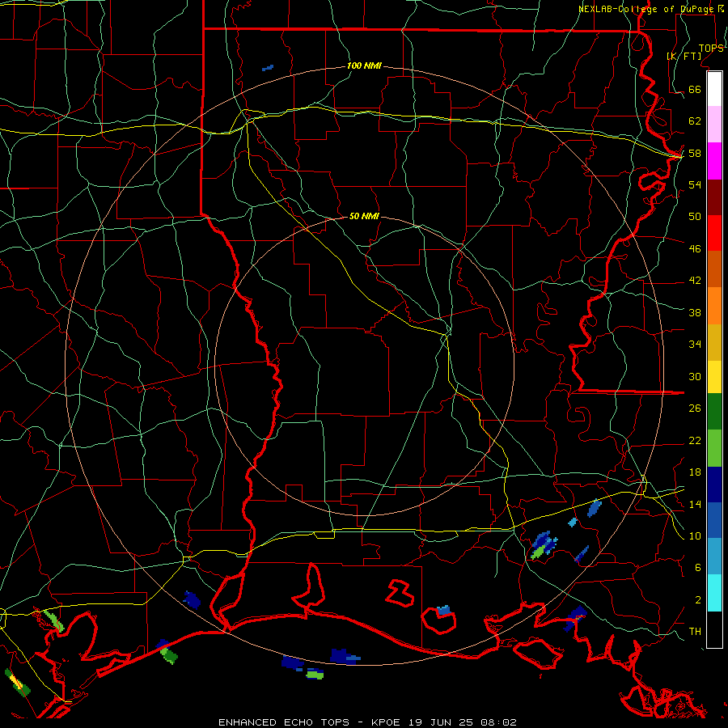Click the NEXLAB-College of DuPage label
Image resolution: width=728 pixels, height=728 pixels.
pyautogui.click(x=651, y=9)
